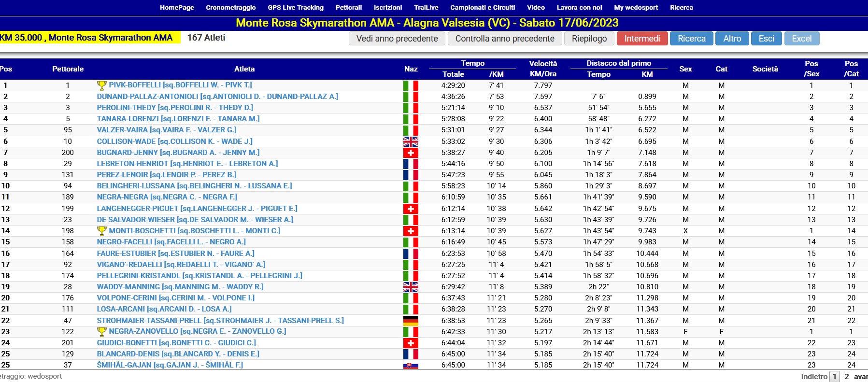The height and width of the screenshot is (382, 868).
Task: Click the Atleta column header
Action: 244,69
